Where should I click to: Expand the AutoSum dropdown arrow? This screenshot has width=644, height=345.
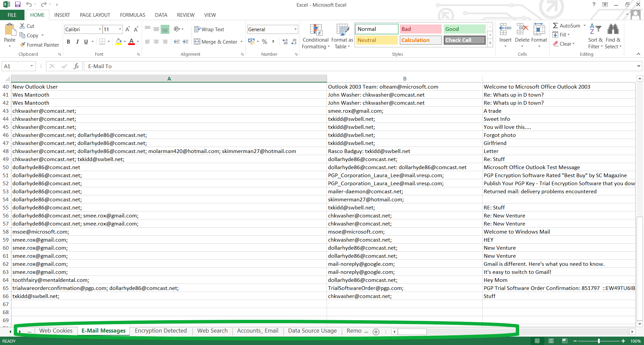(x=584, y=26)
